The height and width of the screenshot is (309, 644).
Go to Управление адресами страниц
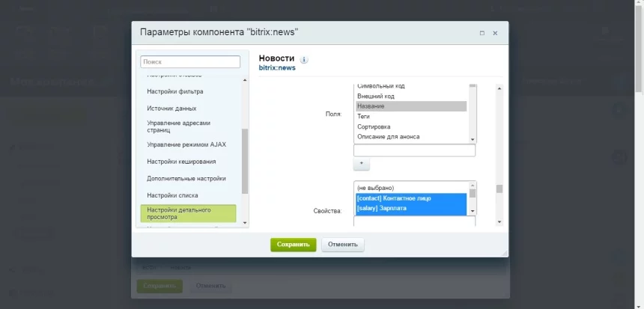pos(178,126)
